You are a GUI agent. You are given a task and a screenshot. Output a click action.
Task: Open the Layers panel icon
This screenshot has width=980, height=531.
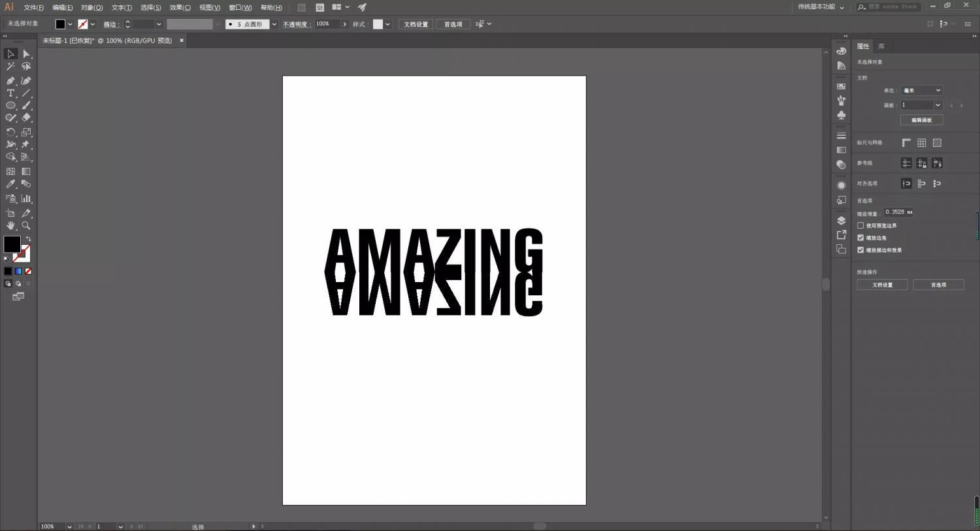click(x=841, y=221)
